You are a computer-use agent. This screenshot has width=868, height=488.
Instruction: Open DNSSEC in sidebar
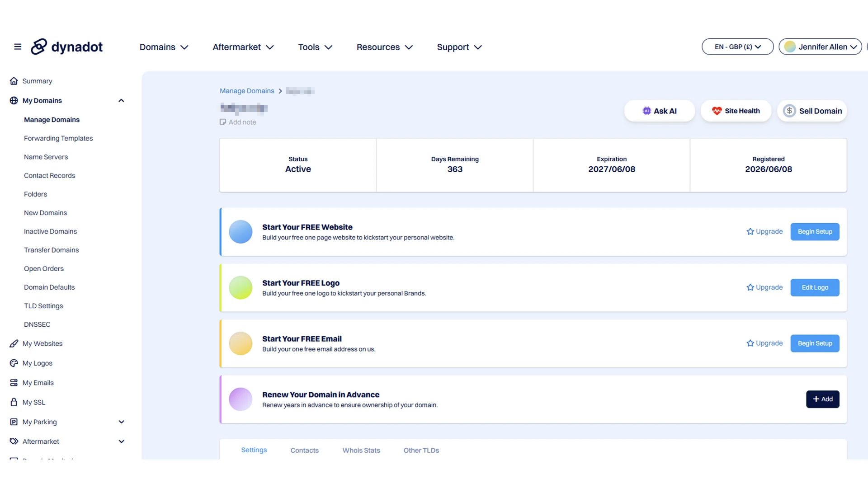pos(37,324)
